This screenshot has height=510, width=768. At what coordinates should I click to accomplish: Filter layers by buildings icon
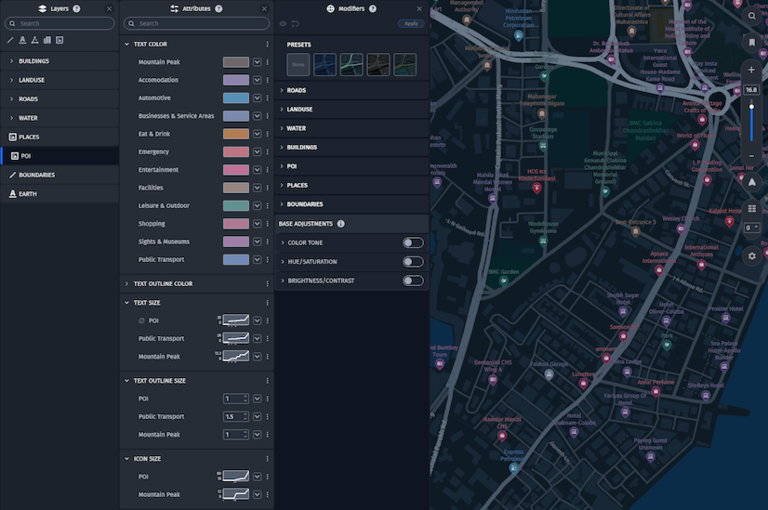point(47,40)
